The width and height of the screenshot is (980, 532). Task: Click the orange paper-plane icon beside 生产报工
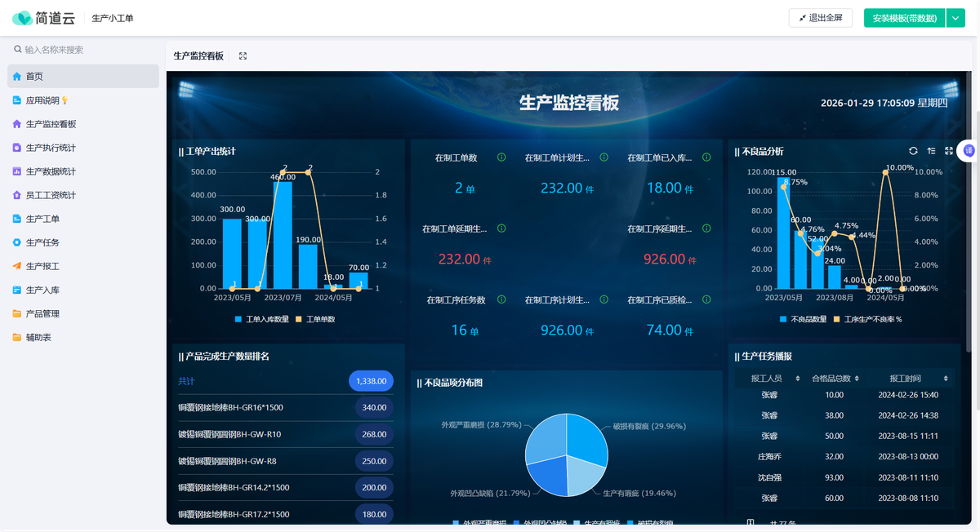click(17, 266)
